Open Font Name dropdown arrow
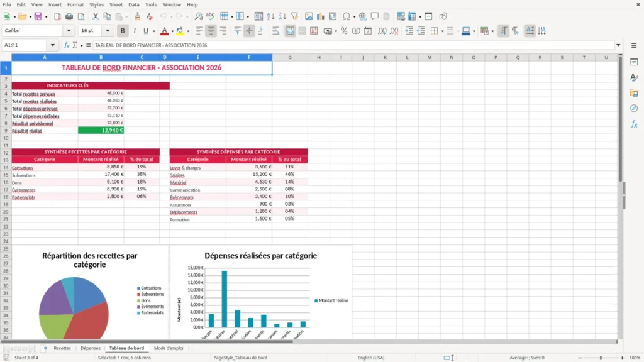The image size is (644, 362). (x=69, y=30)
